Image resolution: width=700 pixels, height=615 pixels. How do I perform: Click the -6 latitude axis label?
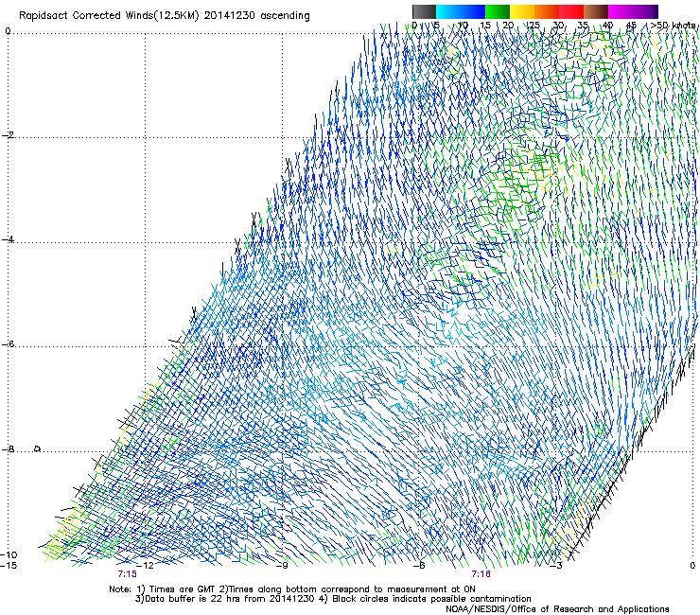(x=8, y=344)
